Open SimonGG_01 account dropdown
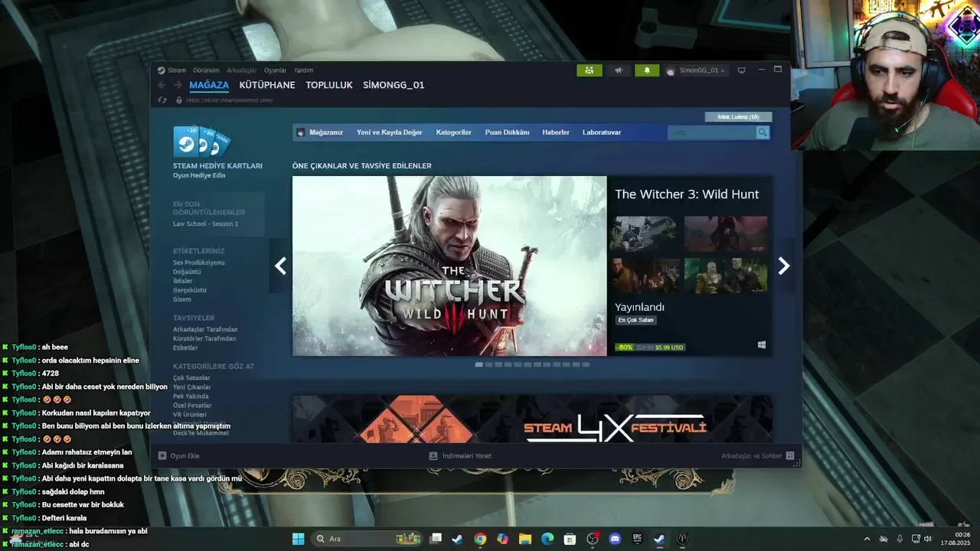Screen dimensions: 980x551 695,70
